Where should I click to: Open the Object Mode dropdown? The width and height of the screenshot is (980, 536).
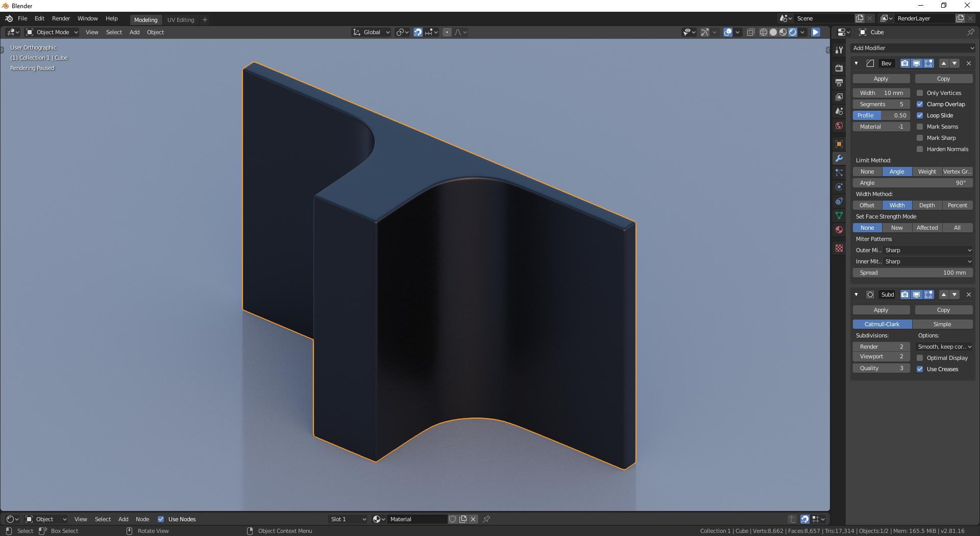click(x=52, y=32)
